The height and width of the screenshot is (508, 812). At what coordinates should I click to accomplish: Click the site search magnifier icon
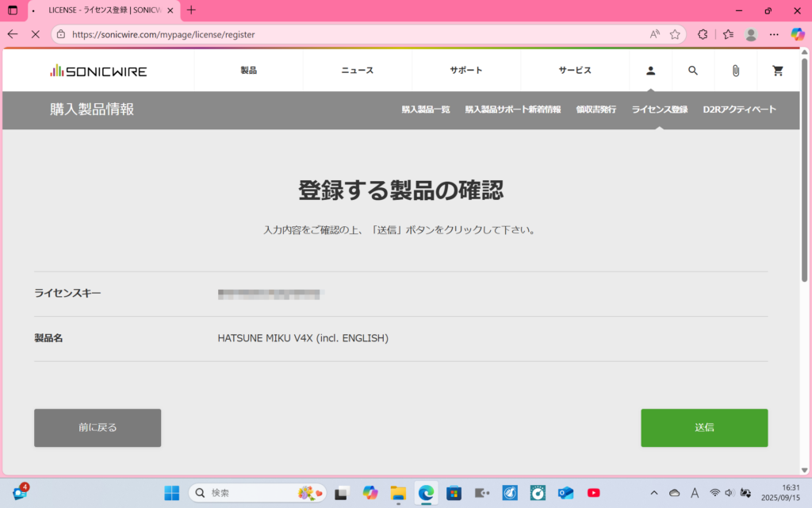pyautogui.click(x=693, y=71)
